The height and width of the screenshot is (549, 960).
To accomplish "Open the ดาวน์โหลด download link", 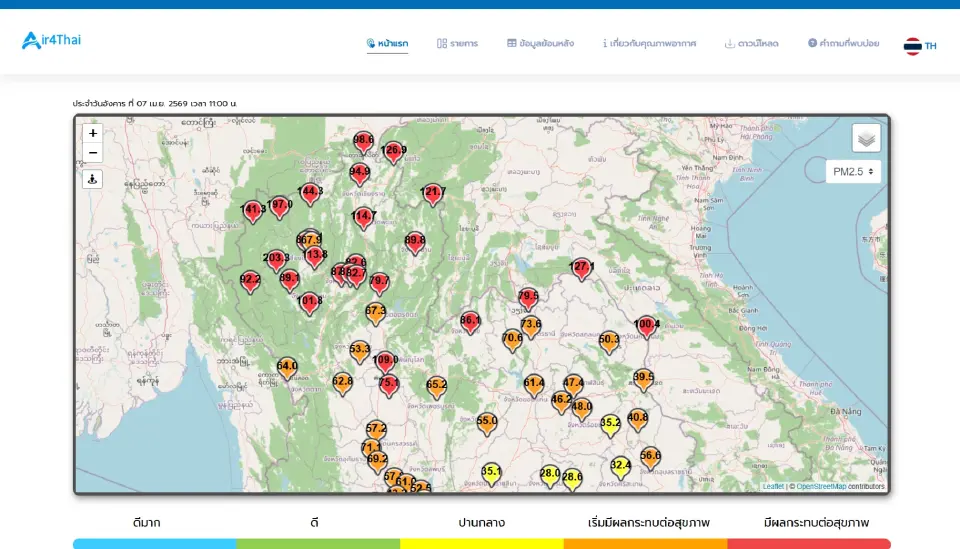I will tap(751, 44).
